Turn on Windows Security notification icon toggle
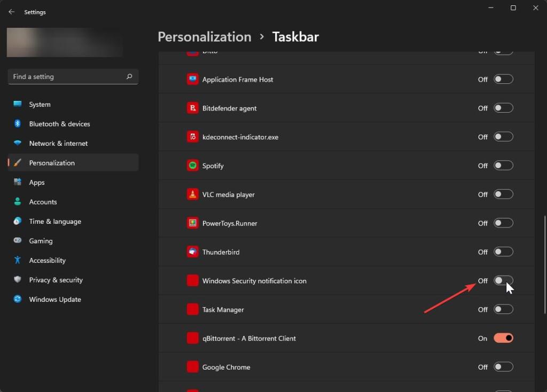 click(x=503, y=280)
